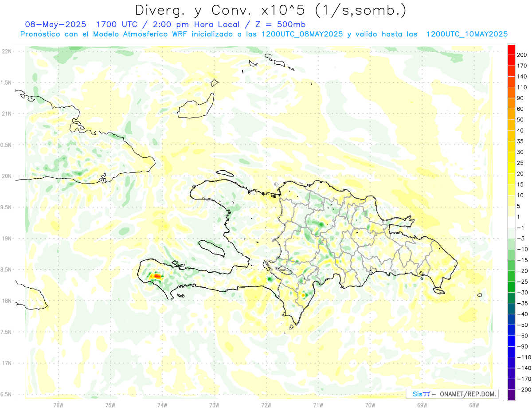Click the '35' color scale value
This screenshot has width=532, height=411.
click(520, 141)
